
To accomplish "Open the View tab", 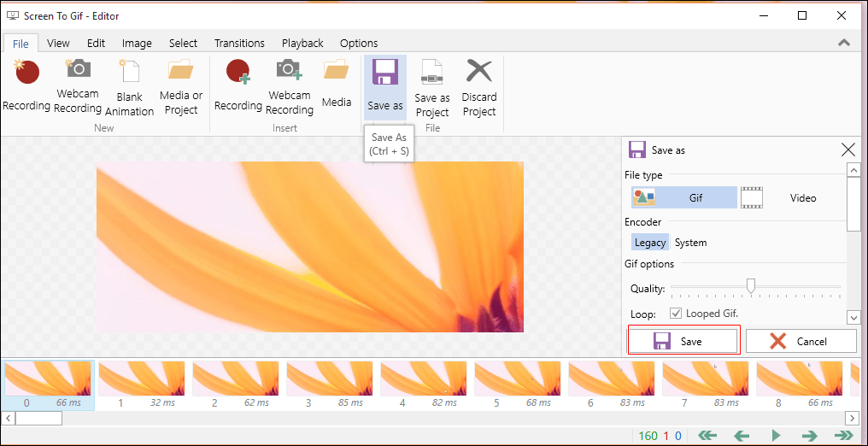I will (58, 44).
